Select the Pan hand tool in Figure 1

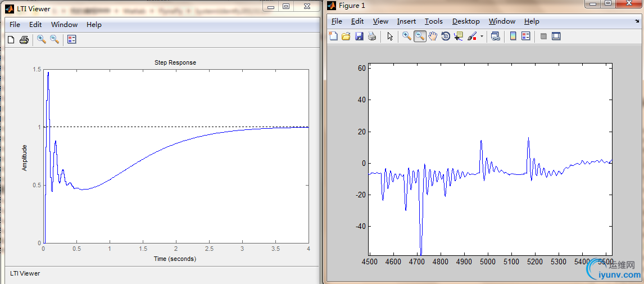point(433,37)
